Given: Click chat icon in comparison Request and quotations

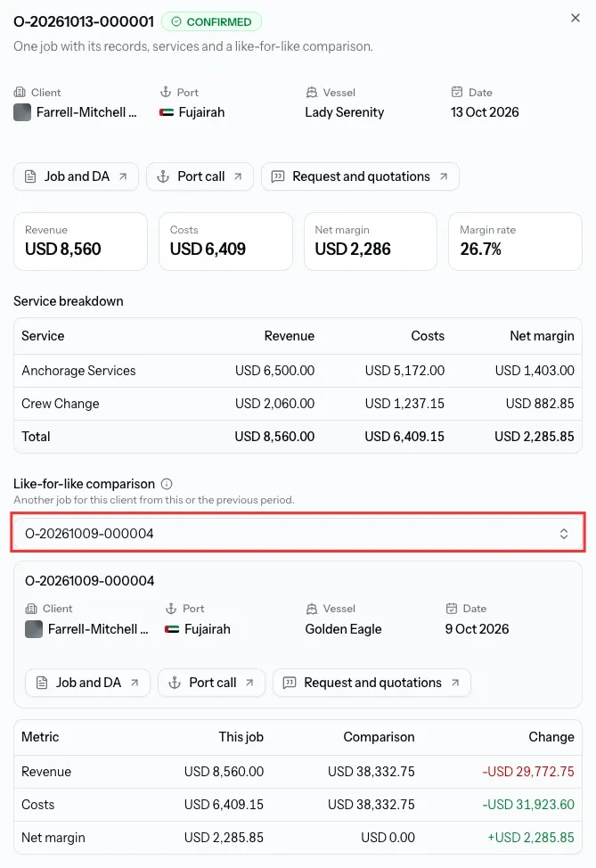Looking at the screenshot, I should pyautogui.click(x=290, y=683).
